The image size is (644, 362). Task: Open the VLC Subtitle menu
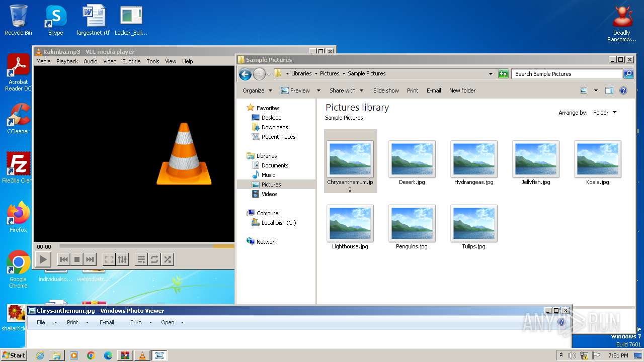click(x=131, y=61)
